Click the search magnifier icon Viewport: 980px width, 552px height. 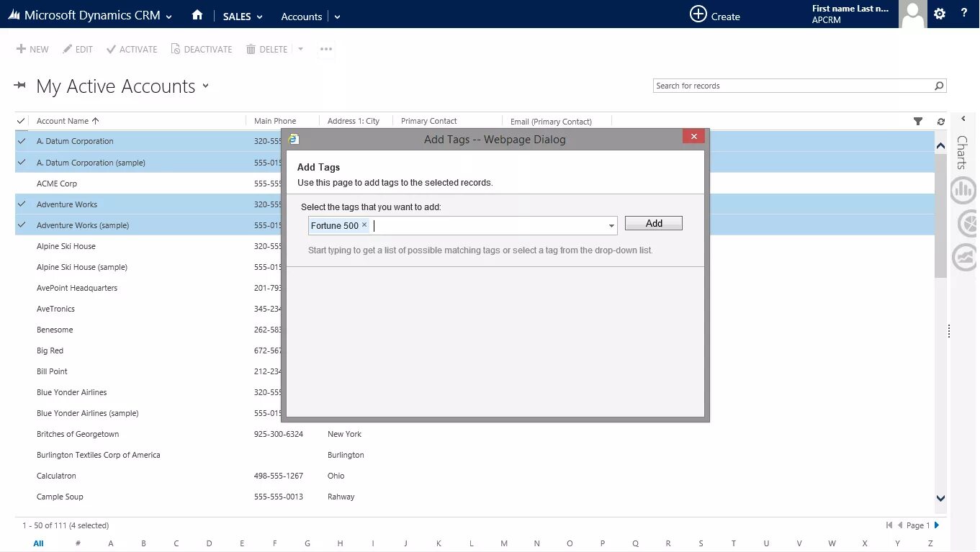pos(939,86)
